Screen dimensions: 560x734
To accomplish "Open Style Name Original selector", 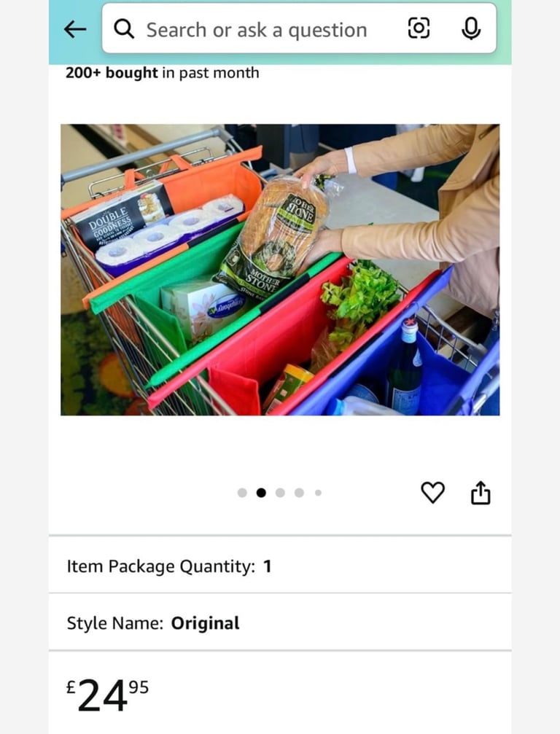I will point(280,623).
